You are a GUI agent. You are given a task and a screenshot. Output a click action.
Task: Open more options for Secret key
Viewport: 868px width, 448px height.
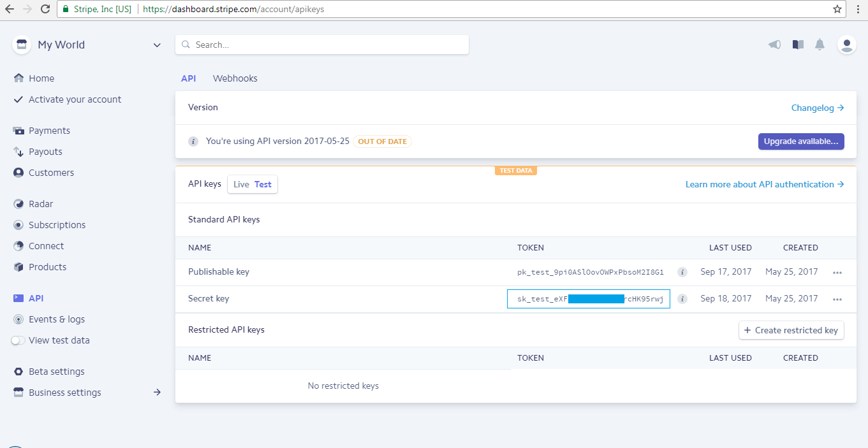[x=837, y=299]
